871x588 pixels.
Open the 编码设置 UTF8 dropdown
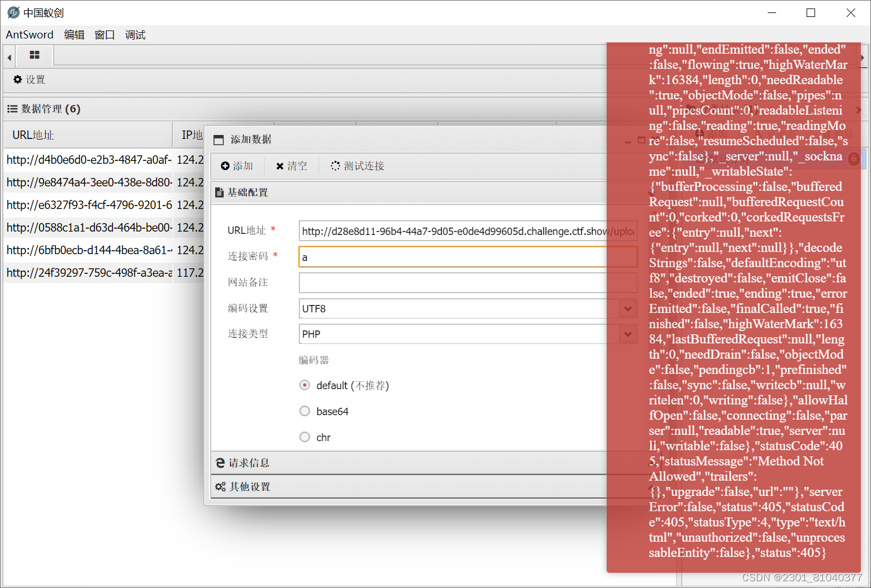[626, 308]
